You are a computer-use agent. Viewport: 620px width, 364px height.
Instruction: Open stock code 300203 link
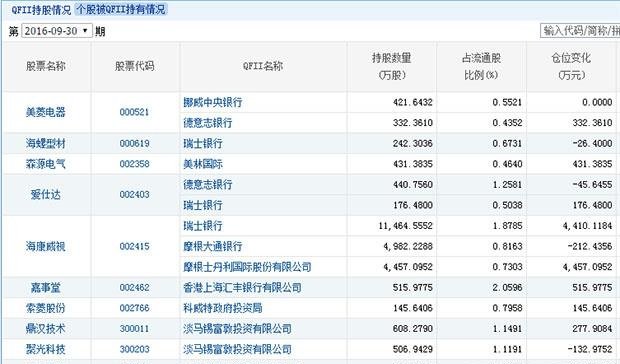pos(134,349)
